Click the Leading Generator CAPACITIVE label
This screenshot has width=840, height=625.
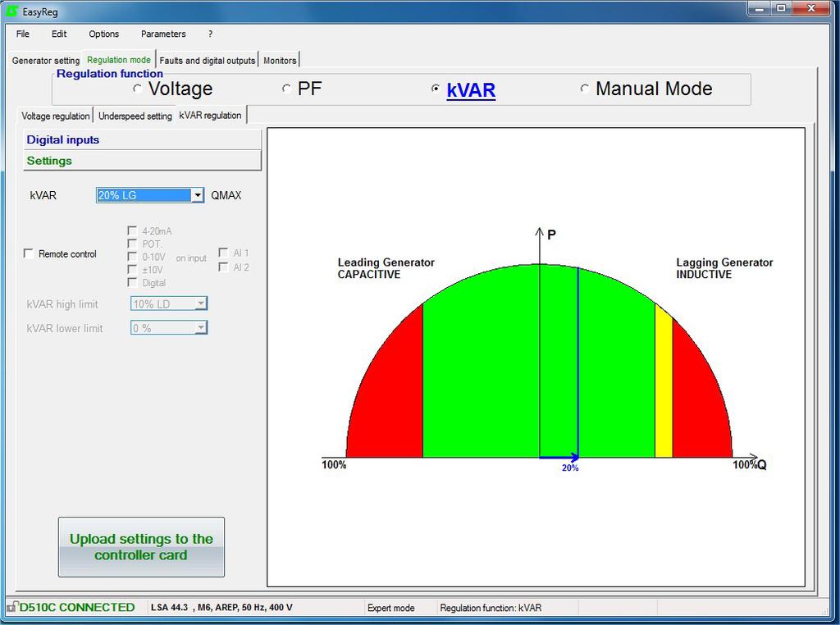pos(386,268)
